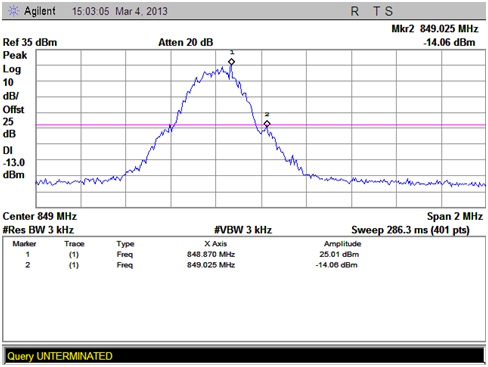This screenshot has height=367, width=488.
Task: Click the 'Center 849 MHz' label
Action: [40, 217]
